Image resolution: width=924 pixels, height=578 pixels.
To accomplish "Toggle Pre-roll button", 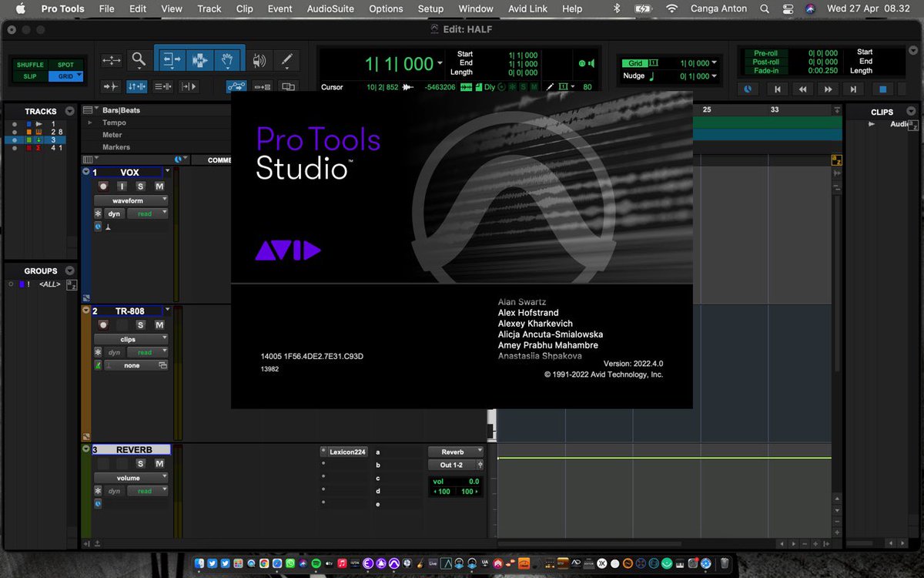I will 765,53.
